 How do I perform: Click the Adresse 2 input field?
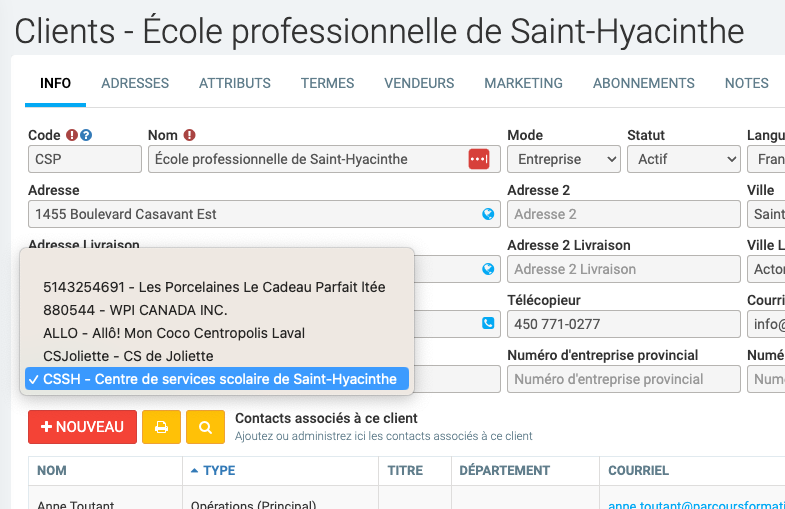coord(623,214)
